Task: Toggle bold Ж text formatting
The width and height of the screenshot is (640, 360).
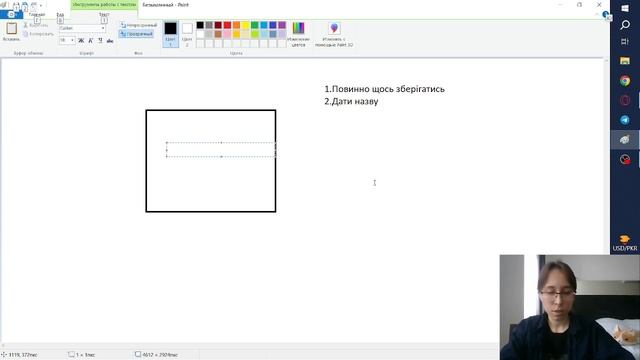Action: pos(81,40)
